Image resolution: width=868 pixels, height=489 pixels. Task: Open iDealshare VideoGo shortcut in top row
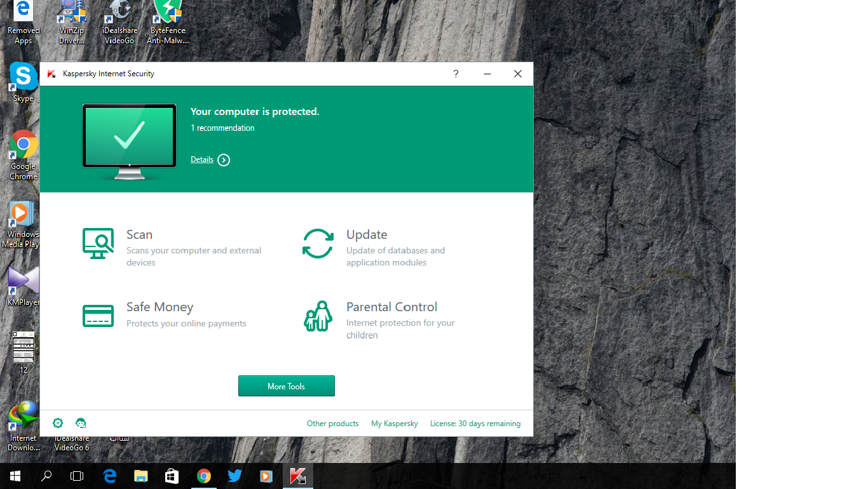coord(119,22)
